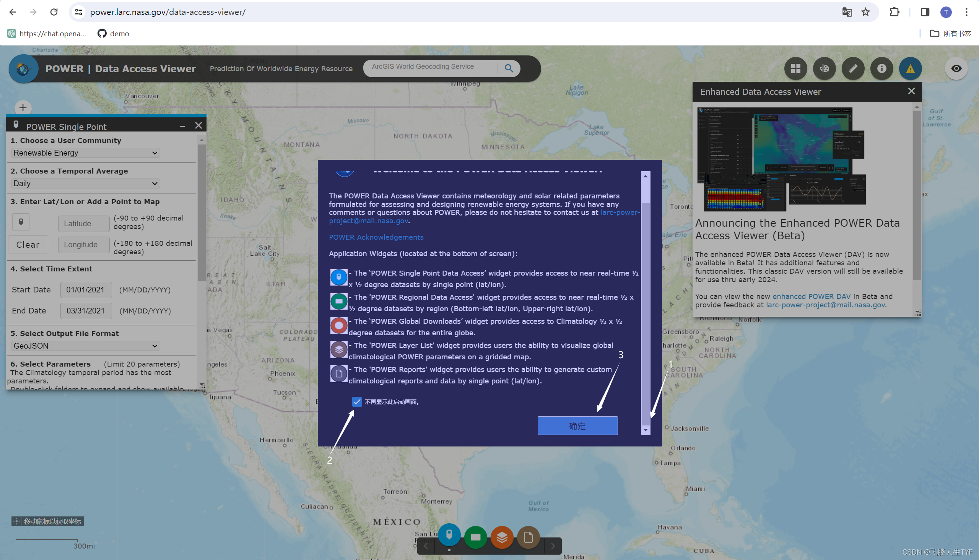Open the basemap gallery grid icon
979x560 pixels.
(795, 68)
